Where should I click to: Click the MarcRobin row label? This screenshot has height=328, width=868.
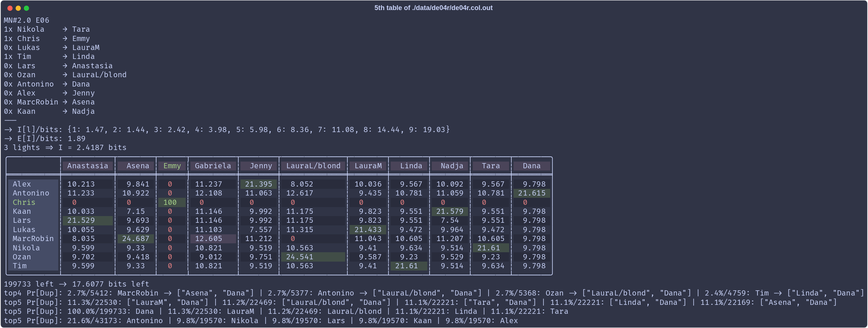(x=33, y=238)
